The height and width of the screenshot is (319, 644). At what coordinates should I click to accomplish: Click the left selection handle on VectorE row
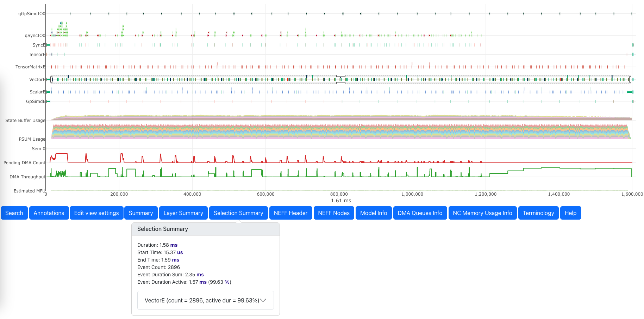pyautogui.click(x=52, y=79)
